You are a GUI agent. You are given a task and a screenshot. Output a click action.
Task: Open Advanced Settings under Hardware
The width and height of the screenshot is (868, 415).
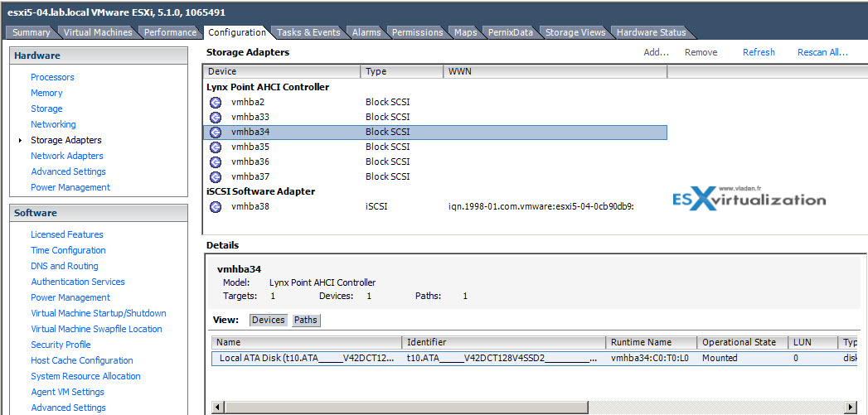(68, 171)
